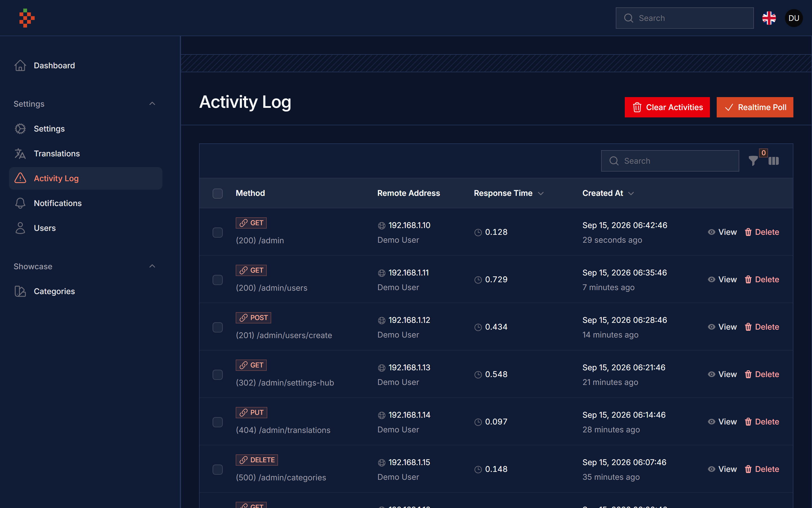Viewport: 812px width, 508px height.
Task: Click the checkmark icon on Realtime Poll
Action: click(x=729, y=108)
